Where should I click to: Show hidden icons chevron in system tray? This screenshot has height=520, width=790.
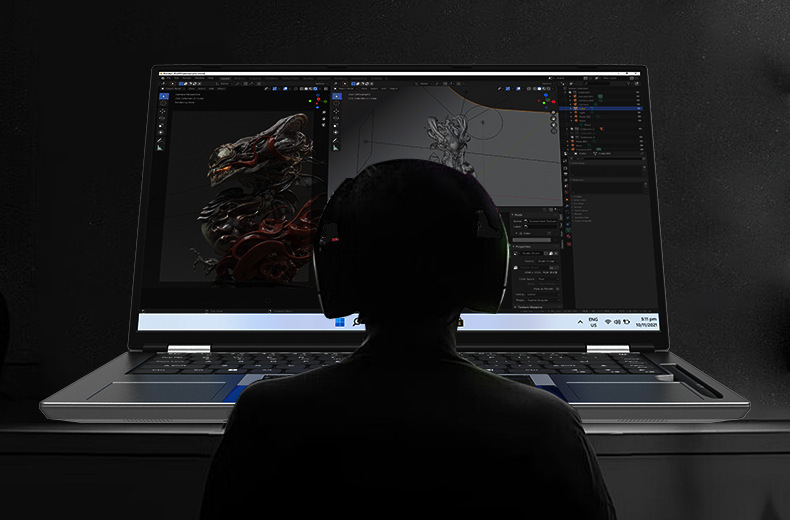coord(580,322)
